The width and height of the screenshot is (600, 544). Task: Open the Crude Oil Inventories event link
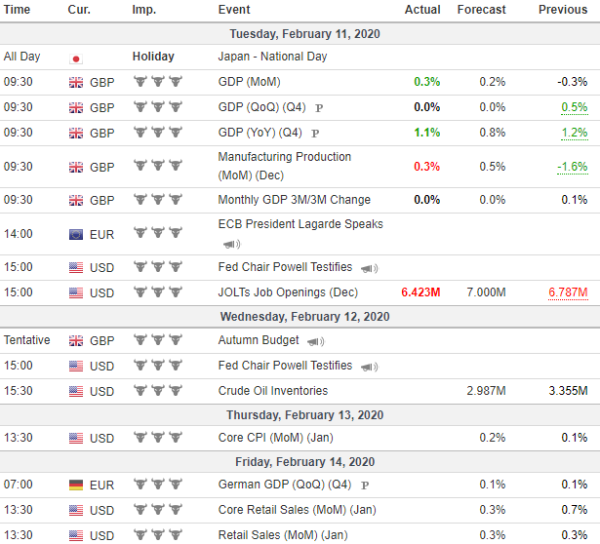click(273, 391)
